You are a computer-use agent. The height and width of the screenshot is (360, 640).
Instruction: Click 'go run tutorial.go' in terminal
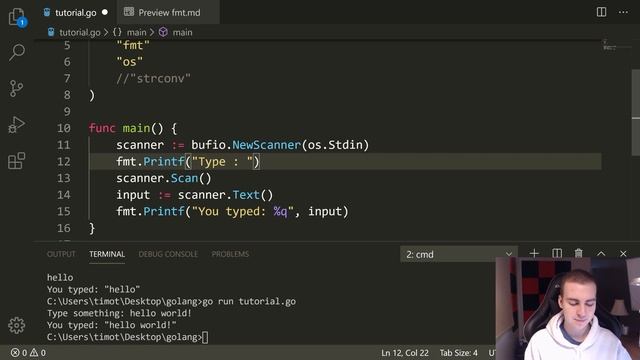click(249, 302)
